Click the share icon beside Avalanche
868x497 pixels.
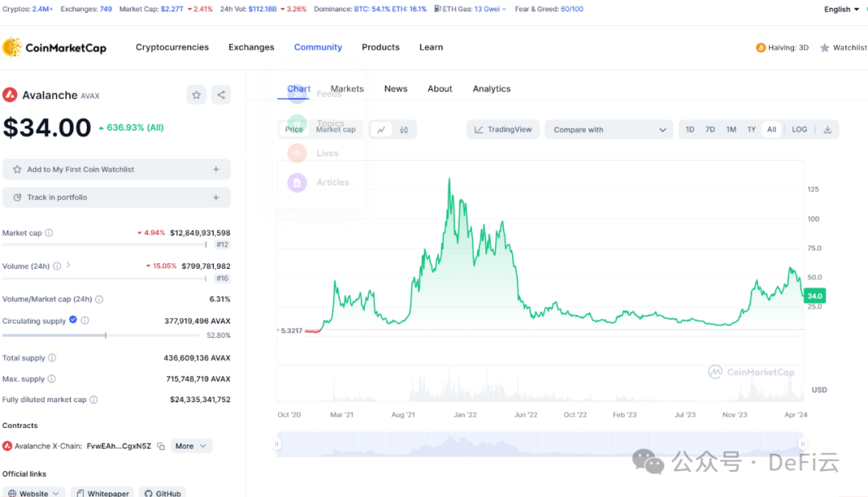(221, 95)
